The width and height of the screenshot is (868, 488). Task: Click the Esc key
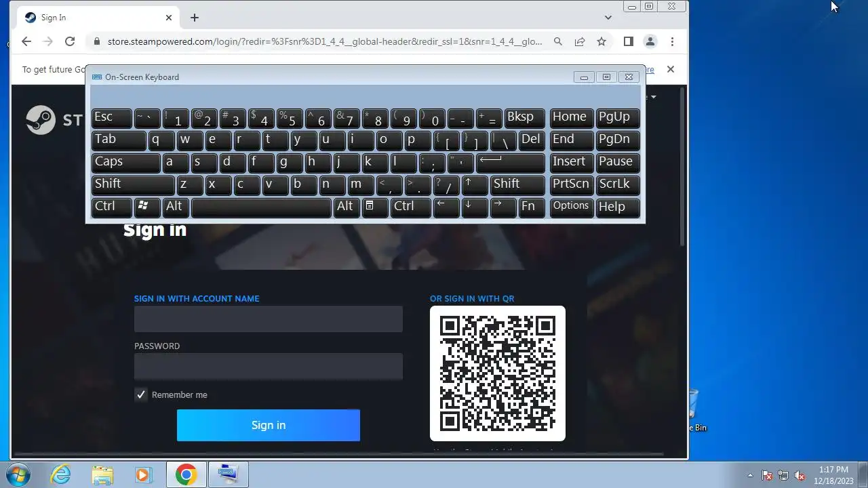[x=111, y=117]
